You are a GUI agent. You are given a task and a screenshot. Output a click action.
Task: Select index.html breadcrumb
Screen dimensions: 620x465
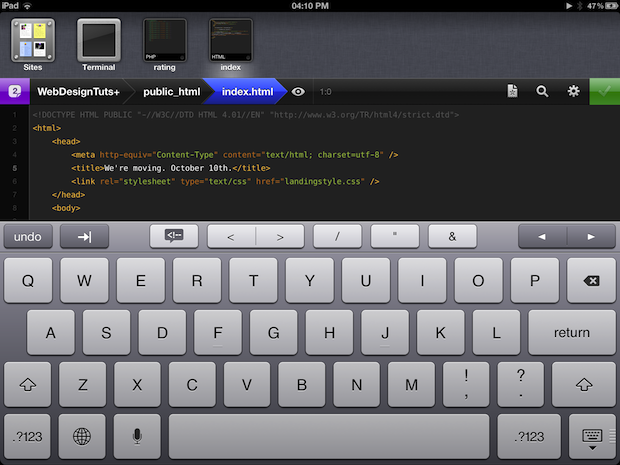coord(247,92)
